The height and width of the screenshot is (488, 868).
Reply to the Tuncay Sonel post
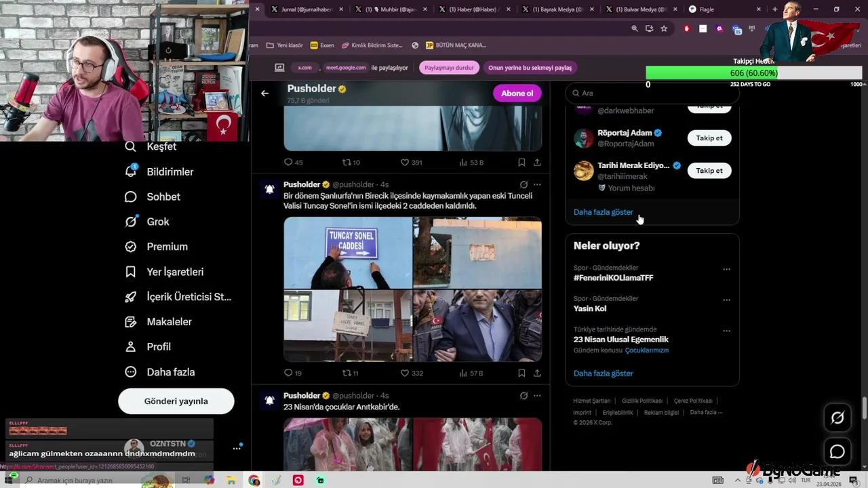pos(293,373)
